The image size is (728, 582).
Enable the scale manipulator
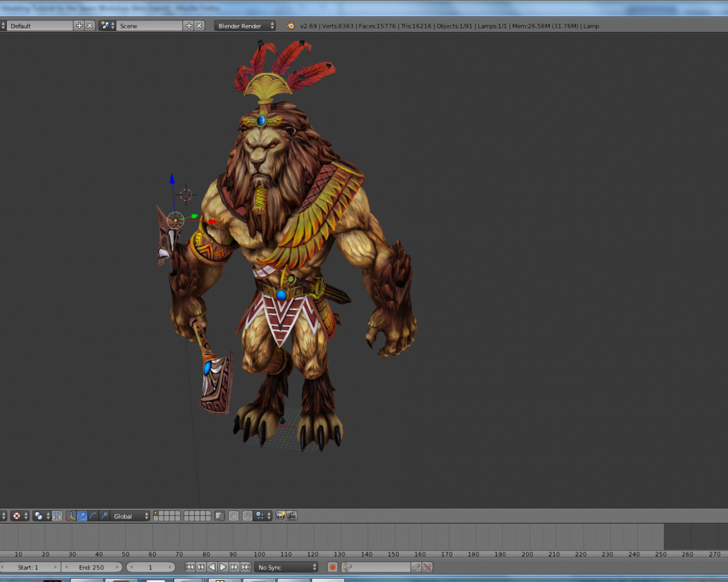pos(104,516)
